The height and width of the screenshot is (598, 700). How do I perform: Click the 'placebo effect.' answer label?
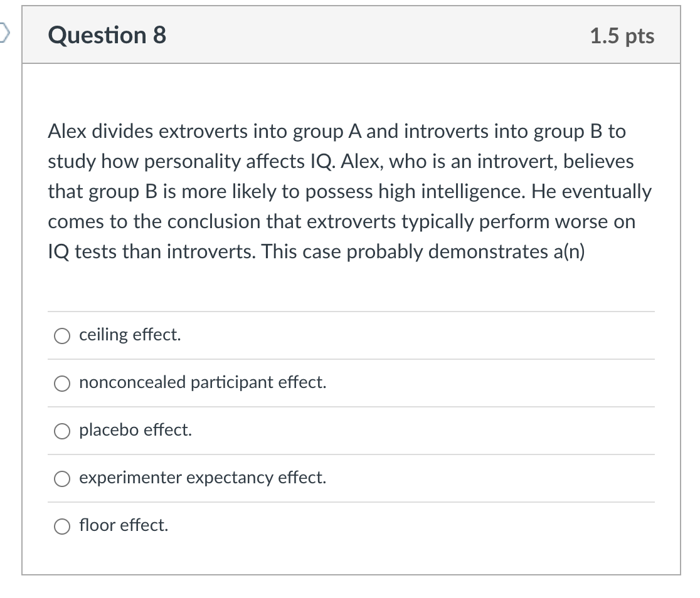point(135,430)
